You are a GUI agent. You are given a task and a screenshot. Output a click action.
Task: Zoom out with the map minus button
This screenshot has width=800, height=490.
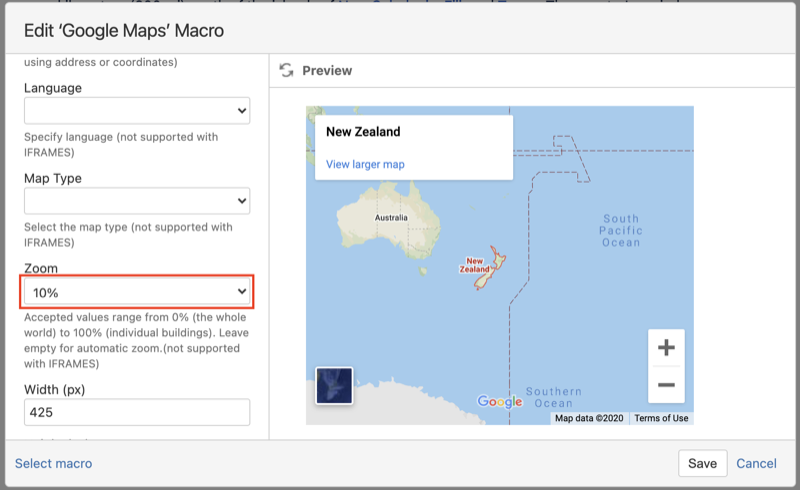(x=666, y=385)
